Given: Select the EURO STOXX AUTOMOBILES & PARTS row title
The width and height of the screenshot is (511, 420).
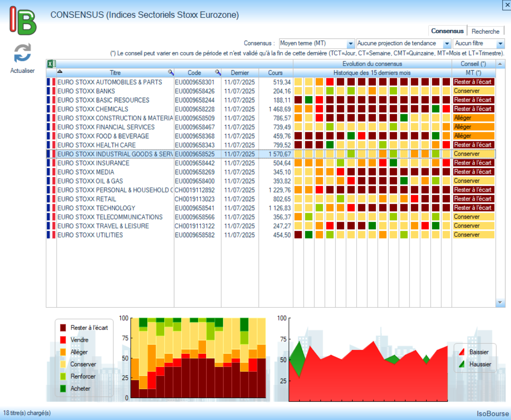Looking at the screenshot, I should [x=110, y=82].
